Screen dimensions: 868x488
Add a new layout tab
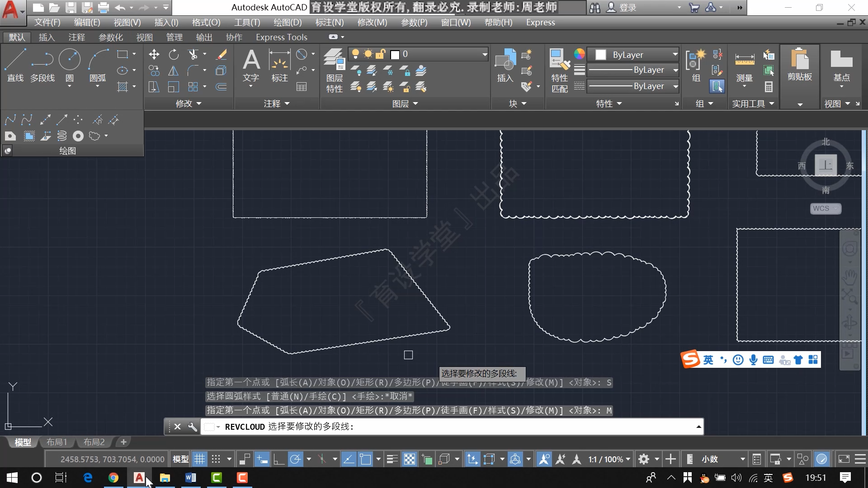pyautogui.click(x=123, y=442)
